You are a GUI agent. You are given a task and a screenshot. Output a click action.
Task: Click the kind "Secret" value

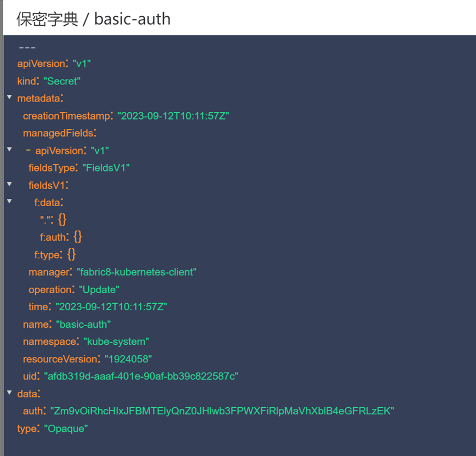coord(62,81)
